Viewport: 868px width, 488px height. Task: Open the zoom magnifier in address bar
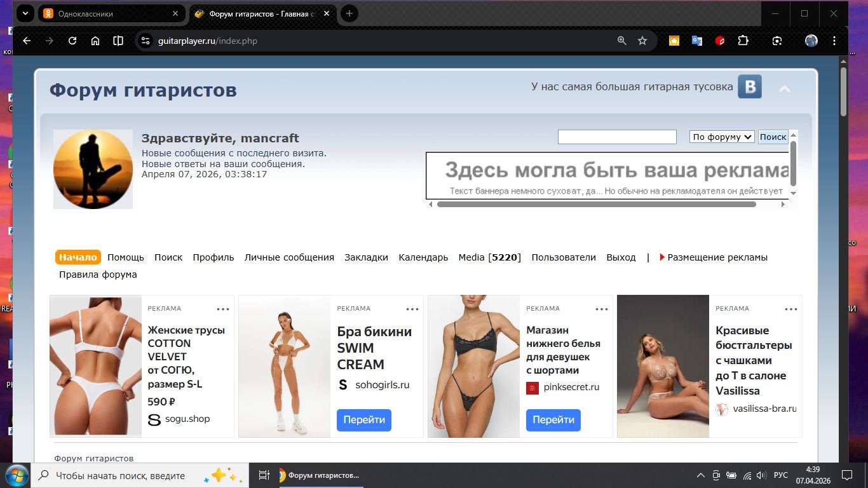tap(621, 41)
